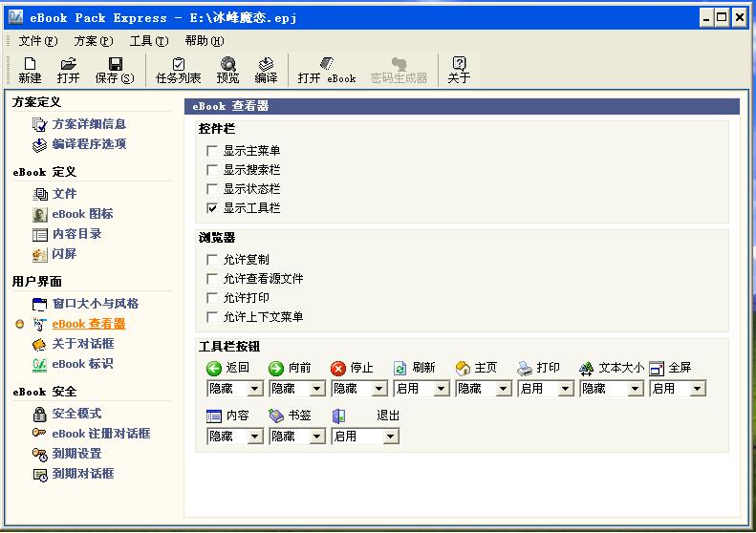This screenshot has width=756, height=533.
Task: Enable the 显示状态栏 checkbox
Action: click(x=211, y=189)
